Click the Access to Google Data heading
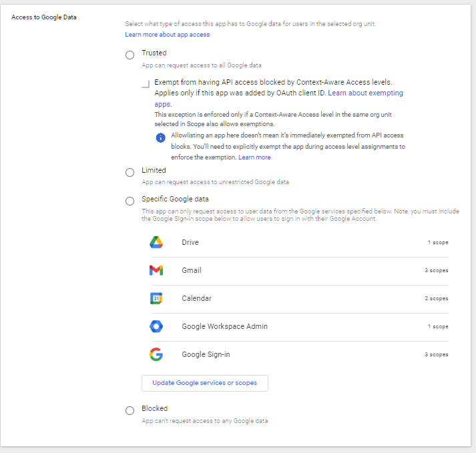 (x=44, y=17)
